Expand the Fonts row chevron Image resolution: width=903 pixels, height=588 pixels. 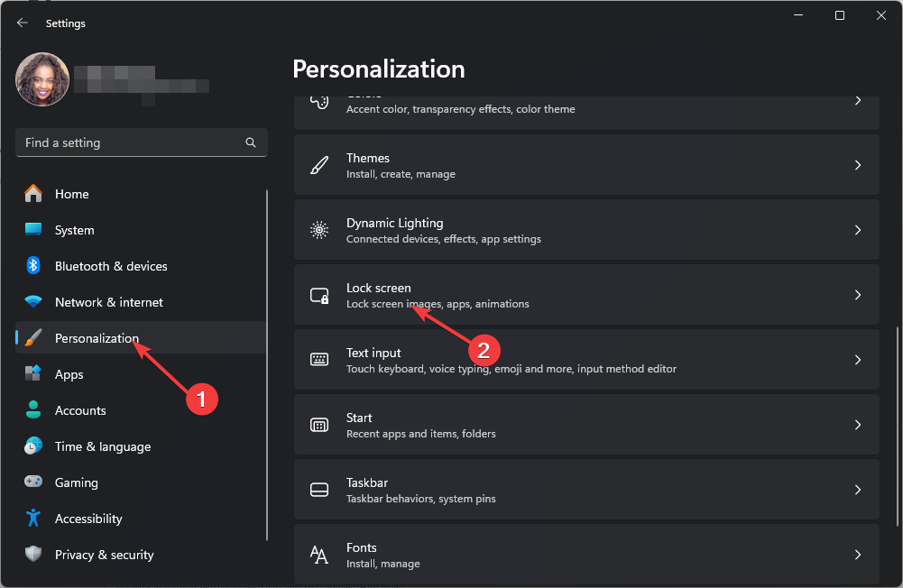tap(858, 555)
